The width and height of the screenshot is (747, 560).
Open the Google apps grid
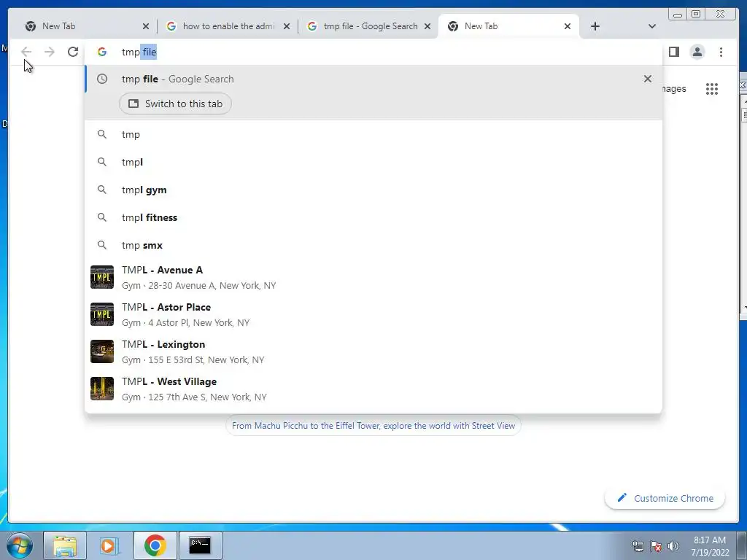pyautogui.click(x=712, y=89)
